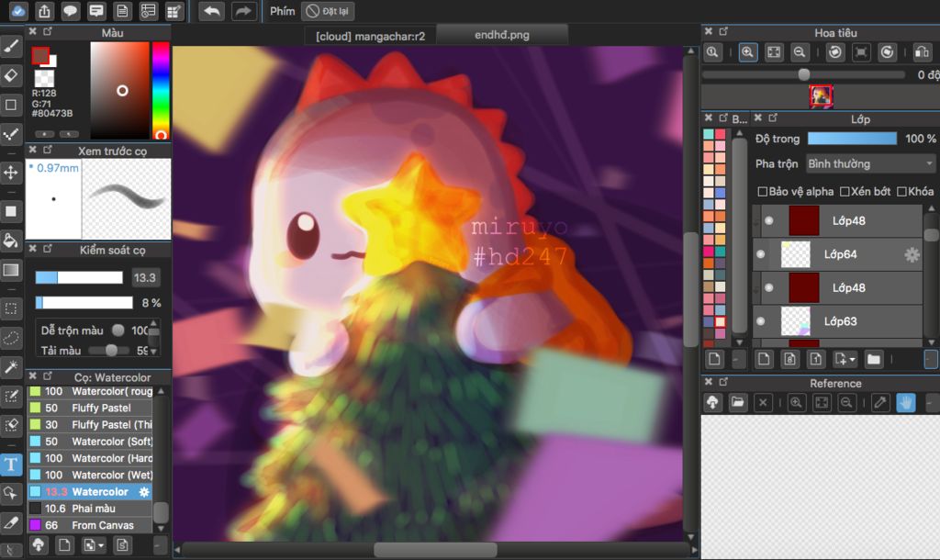Select the rectangular Selection tool

pos(11,308)
